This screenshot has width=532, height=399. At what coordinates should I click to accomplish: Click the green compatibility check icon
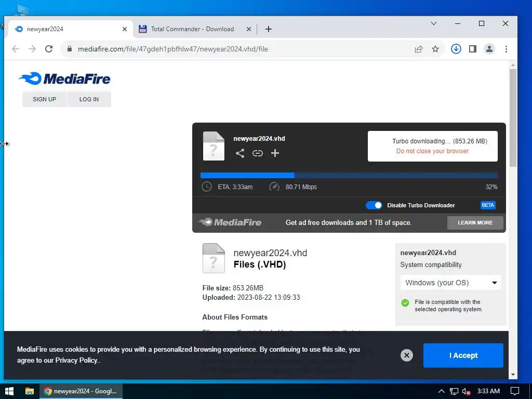click(x=405, y=303)
